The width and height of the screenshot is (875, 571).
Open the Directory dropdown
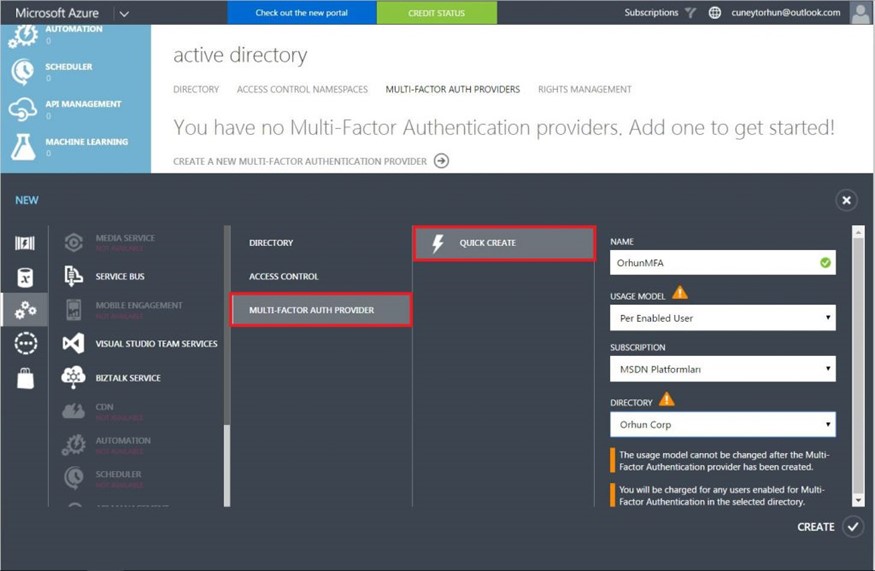click(723, 424)
